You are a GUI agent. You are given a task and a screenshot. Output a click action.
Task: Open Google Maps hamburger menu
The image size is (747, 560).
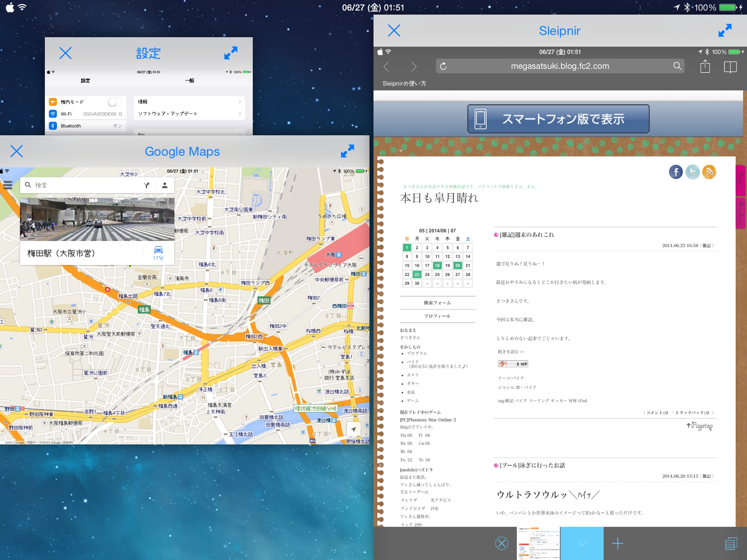tap(7, 185)
